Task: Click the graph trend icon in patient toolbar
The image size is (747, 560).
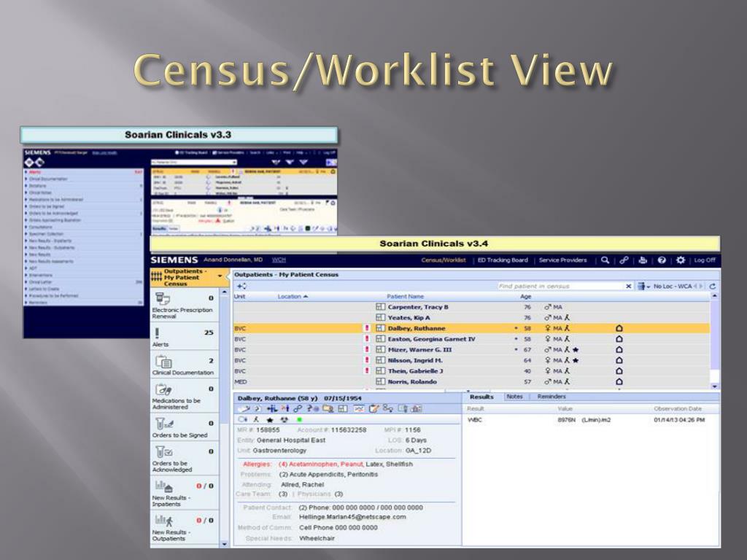Action: (359, 408)
